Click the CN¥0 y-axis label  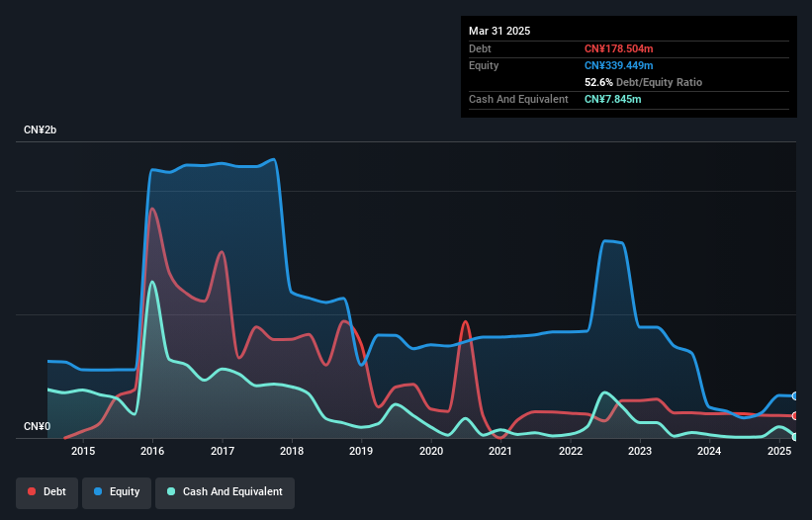(38, 426)
